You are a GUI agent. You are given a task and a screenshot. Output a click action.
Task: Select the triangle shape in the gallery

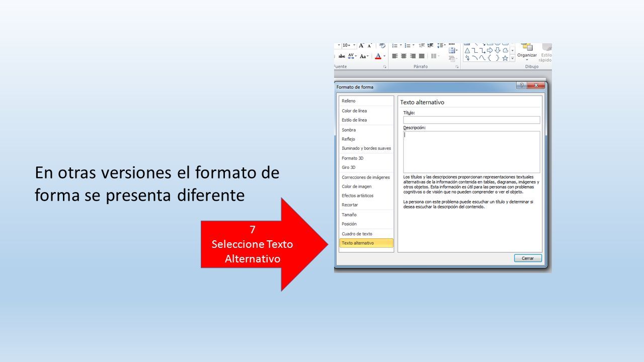(467, 51)
